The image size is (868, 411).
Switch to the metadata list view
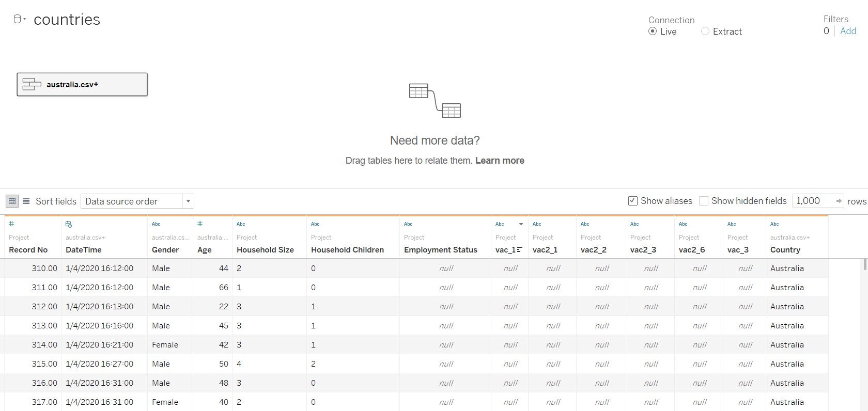click(26, 201)
